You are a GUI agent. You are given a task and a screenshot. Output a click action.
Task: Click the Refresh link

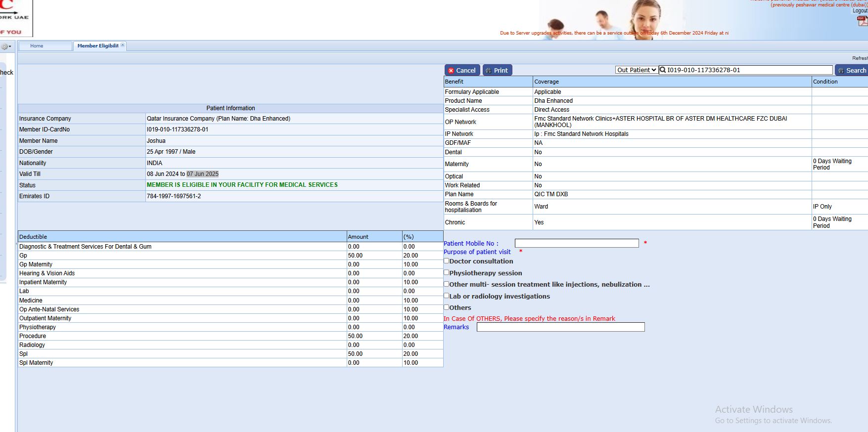(x=860, y=58)
